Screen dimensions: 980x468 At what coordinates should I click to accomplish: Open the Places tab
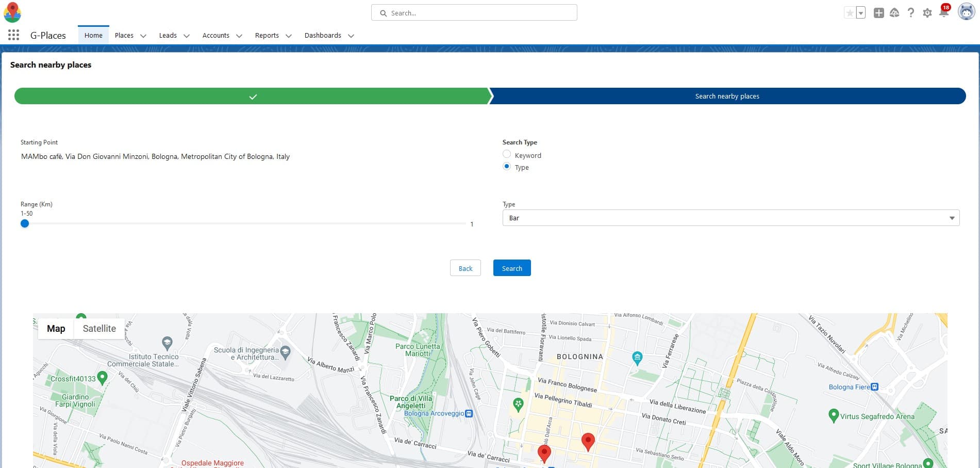pyautogui.click(x=124, y=35)
